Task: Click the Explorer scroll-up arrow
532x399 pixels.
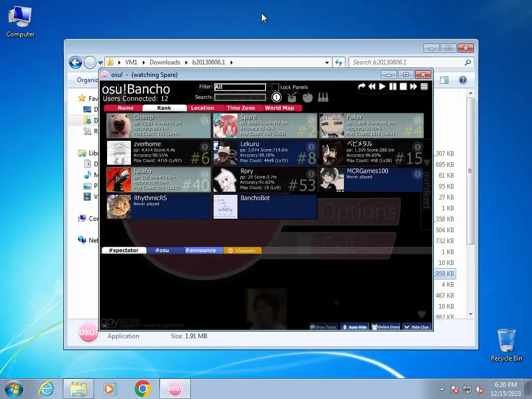Action: tap(471, 93)
